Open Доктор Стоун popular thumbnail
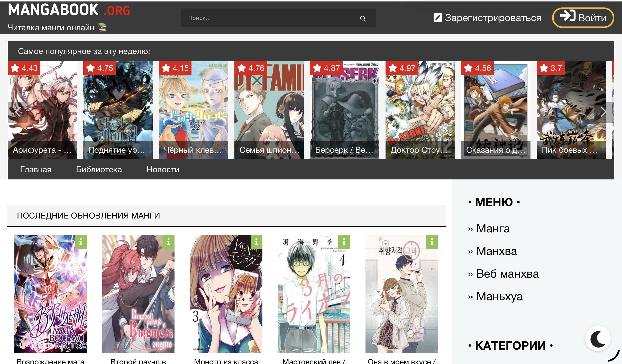Viewport: 622px width, 364px height. pos(420,111)
